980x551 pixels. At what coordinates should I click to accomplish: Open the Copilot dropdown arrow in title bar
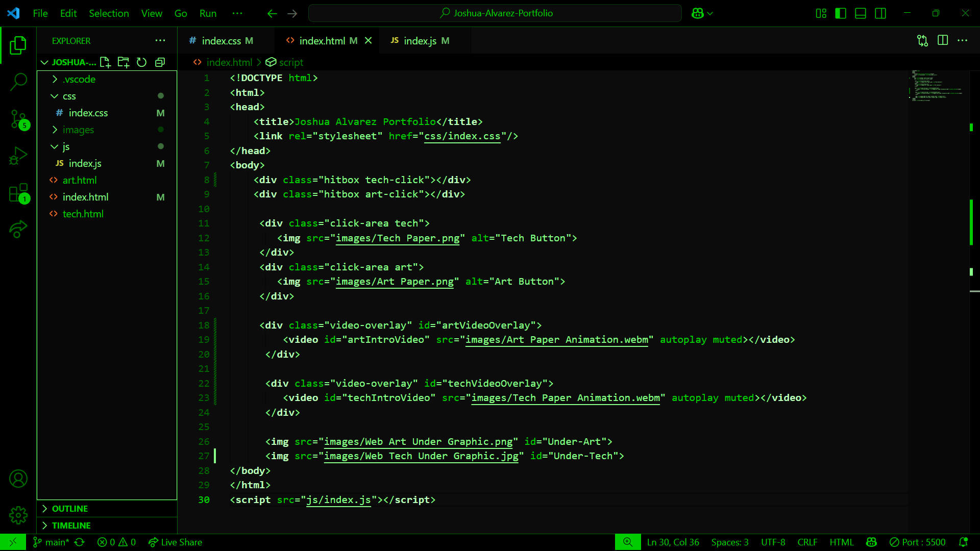pos(710,14)
